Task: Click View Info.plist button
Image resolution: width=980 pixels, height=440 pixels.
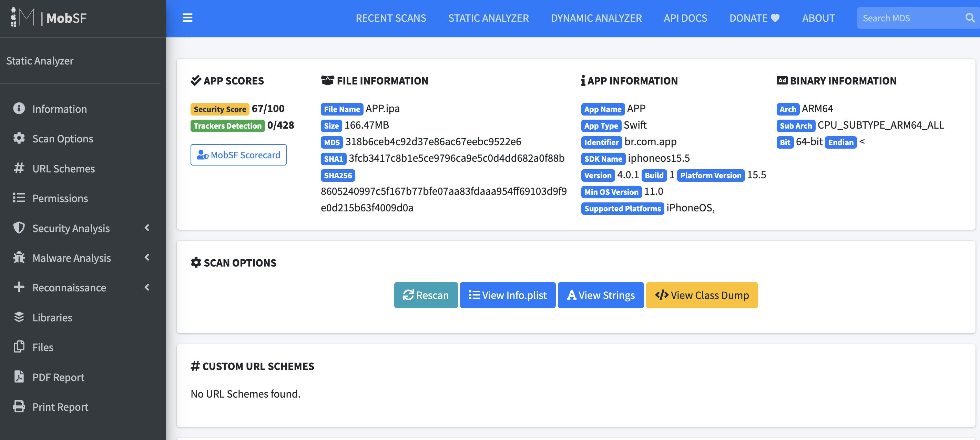Action: tap(508, 295)
